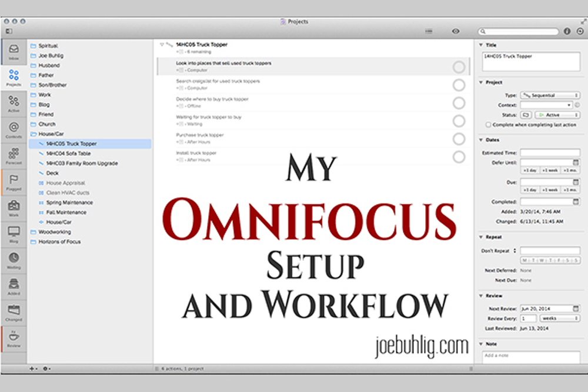Image resolution: width=588 pixels, height=392 pixels.
Task: Open the Don't Repeat dropdown
Action: pyautogui.click(x=499, y=251)
